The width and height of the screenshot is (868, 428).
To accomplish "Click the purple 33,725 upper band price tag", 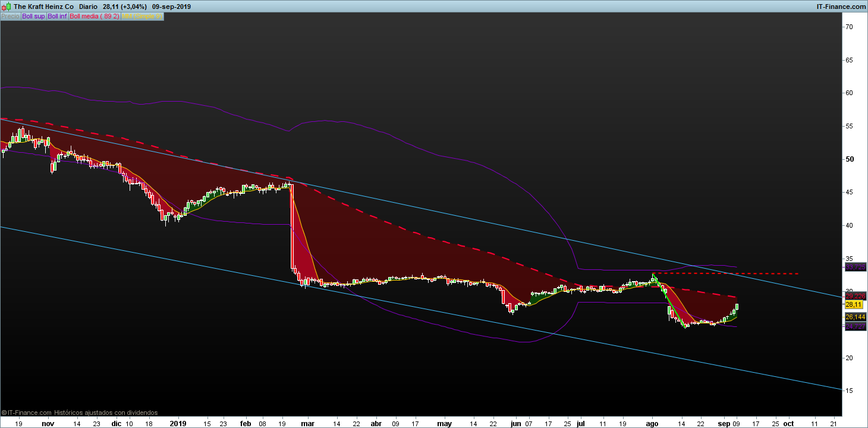I will click(x=855, y=267).
